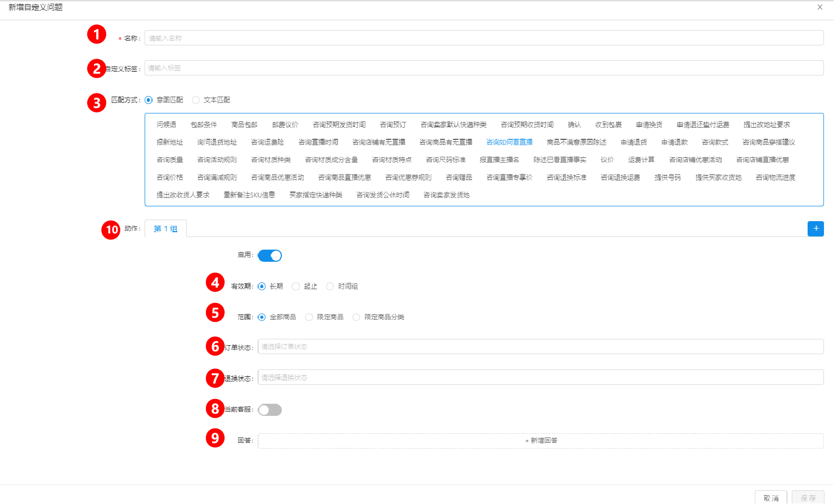This screenshot has width=834, height=504.
Task: Choose the 议价 intent tag
Action: point(607,159)
